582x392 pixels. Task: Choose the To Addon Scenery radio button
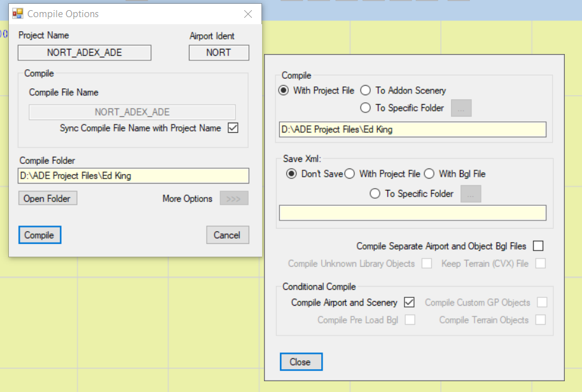pos(366,90)
